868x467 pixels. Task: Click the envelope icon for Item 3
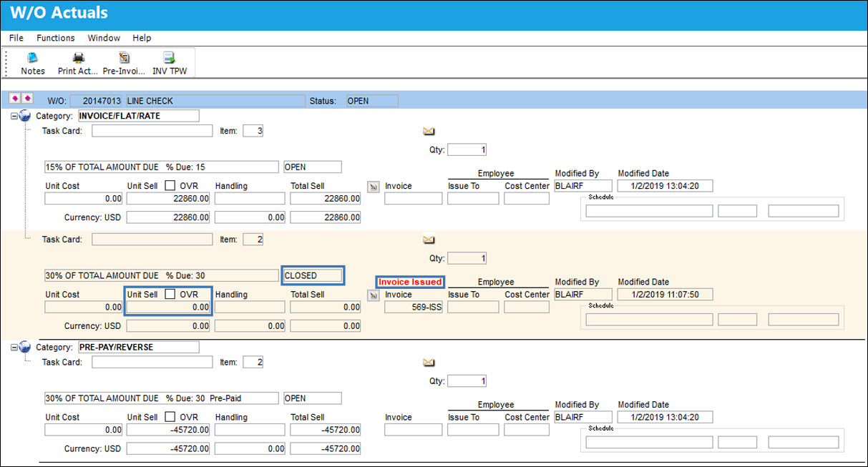[x=429, y=131]
